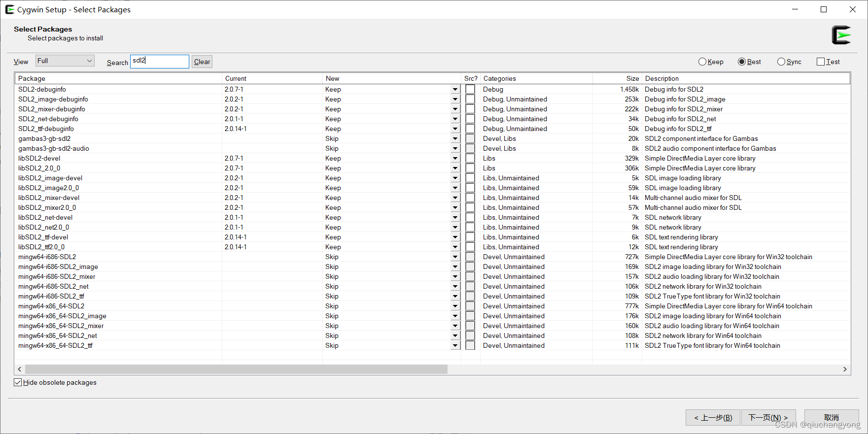
Task: Open New dropdown for mingw64-i686-SDL2_ttf
Action: click(x=455, y=296)
